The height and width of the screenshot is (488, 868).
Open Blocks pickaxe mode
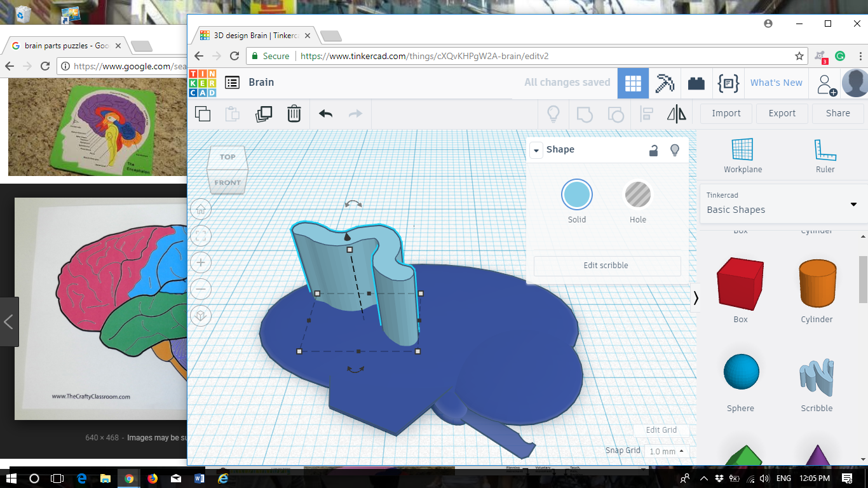click(x=665, y=83)
